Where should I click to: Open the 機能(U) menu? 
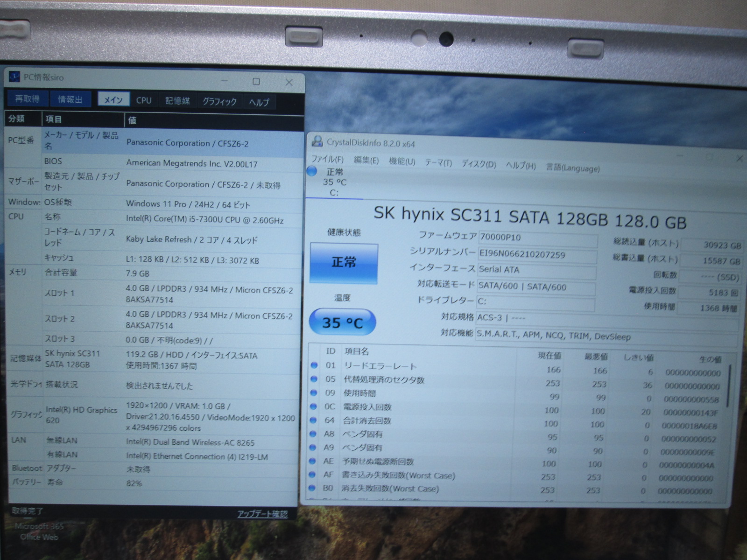coord(402,161)
